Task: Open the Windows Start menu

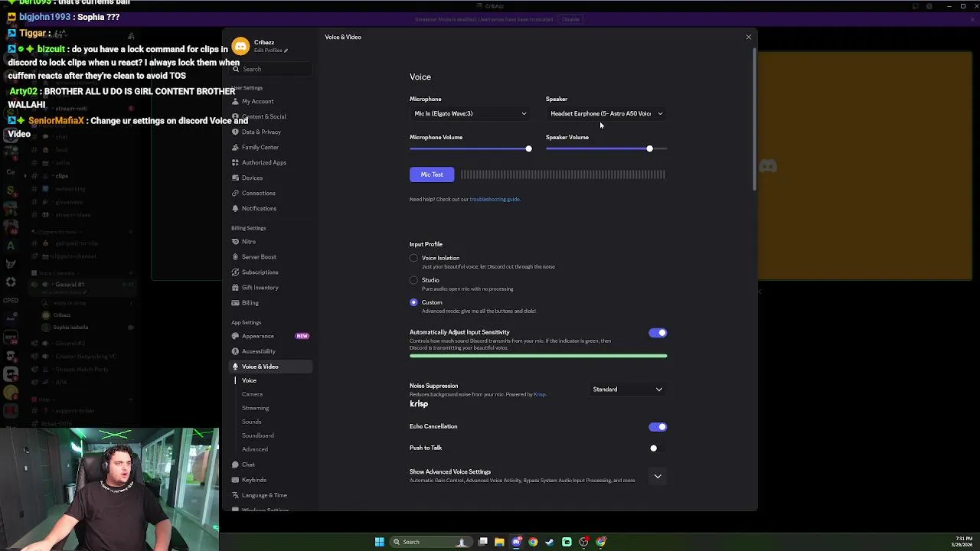Action: (x=379, y=542)
